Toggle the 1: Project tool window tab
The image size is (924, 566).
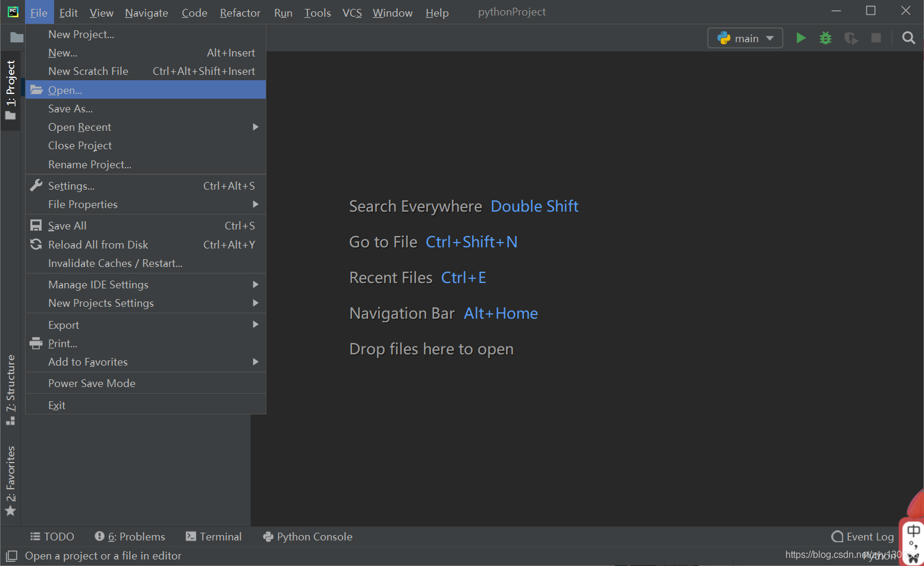[11, 90]
